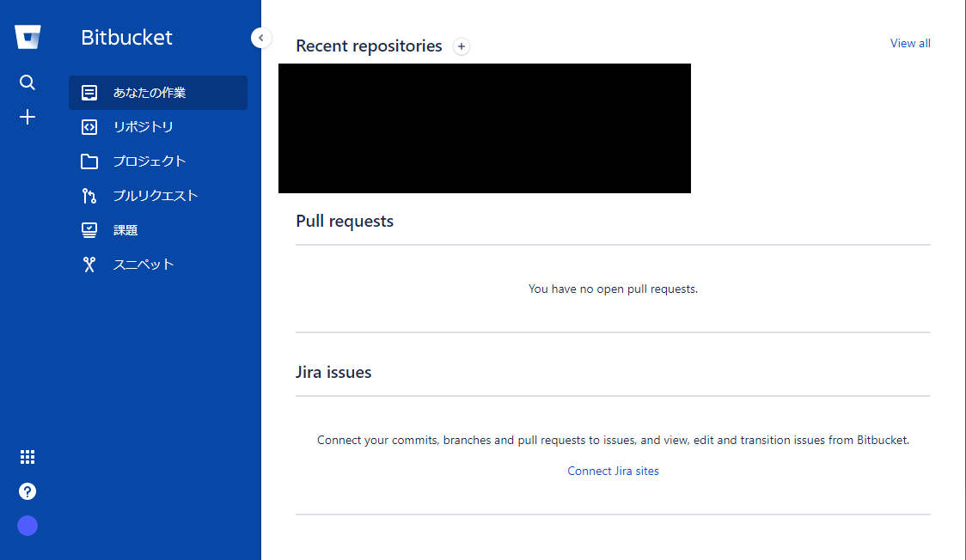Open プルリクエスト in sidebar

click(158, 196)
